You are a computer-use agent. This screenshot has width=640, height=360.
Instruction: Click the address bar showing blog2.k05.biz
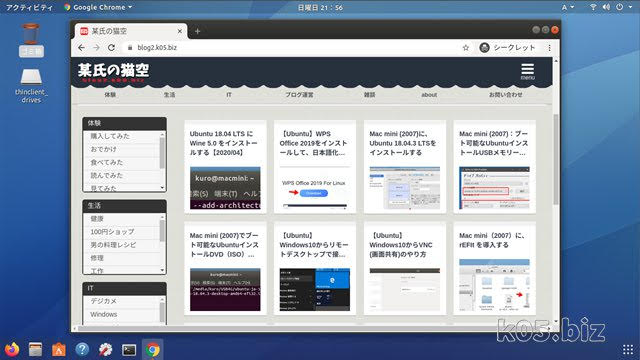[292, 48]
